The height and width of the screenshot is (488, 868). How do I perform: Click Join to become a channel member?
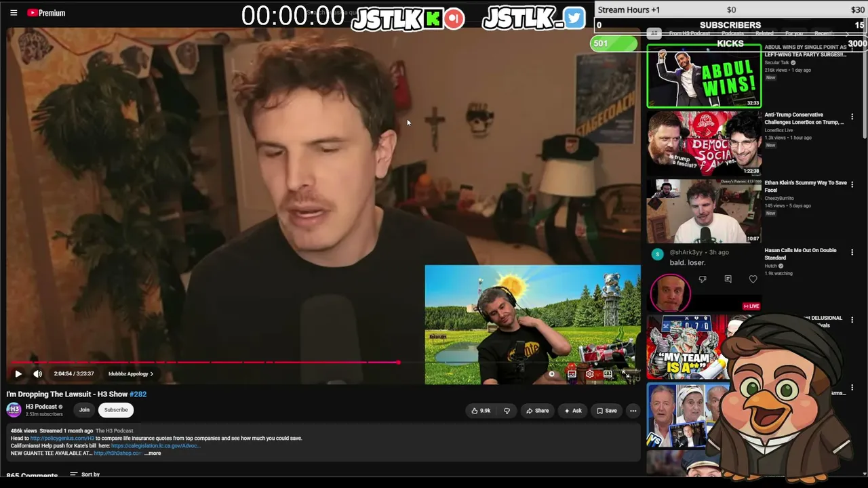point(84,409)
